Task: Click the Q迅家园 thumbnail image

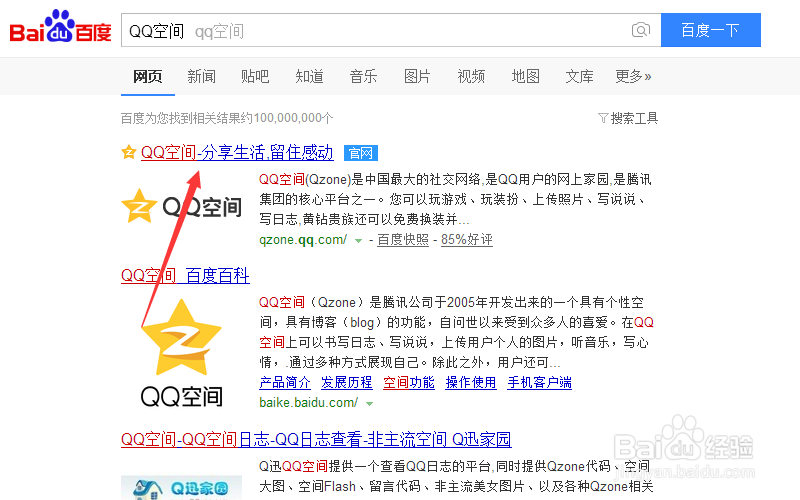Action: (x=181, y=488)
